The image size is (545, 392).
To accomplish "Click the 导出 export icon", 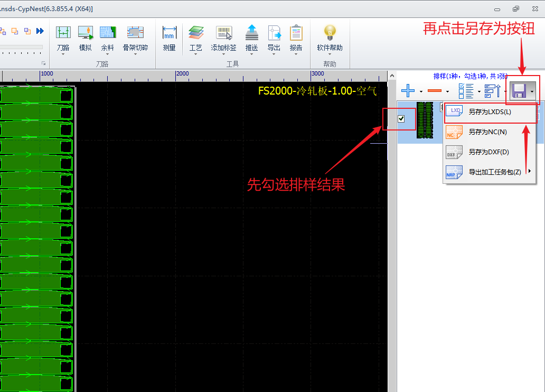I will 274,32.
